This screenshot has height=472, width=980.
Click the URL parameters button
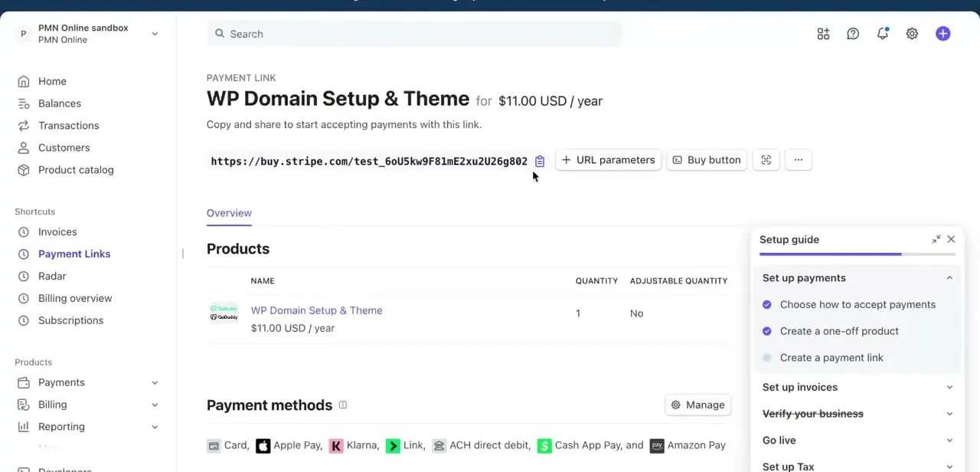pos(608,160)
